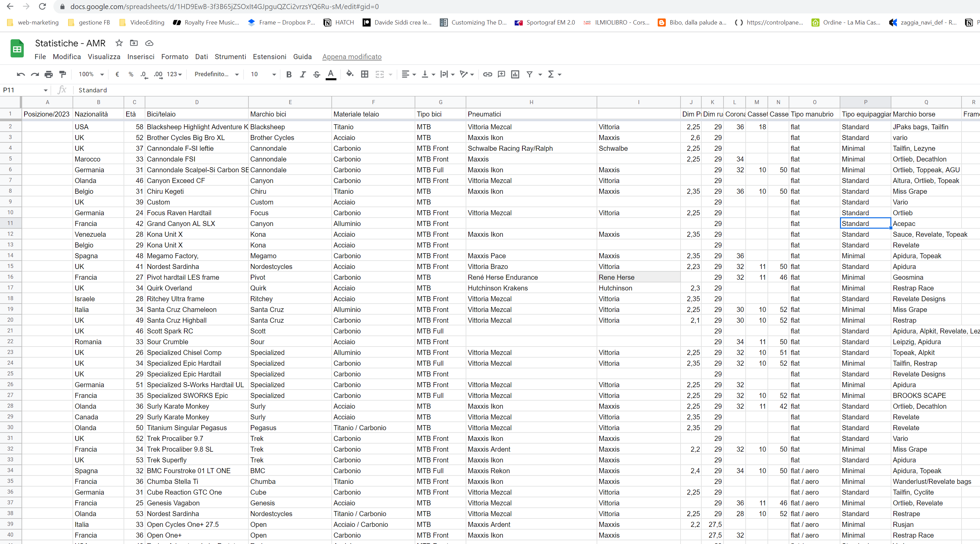980x544 pixels.
Task: Open the Royalty Free Music bookmark
Action: 206,22
